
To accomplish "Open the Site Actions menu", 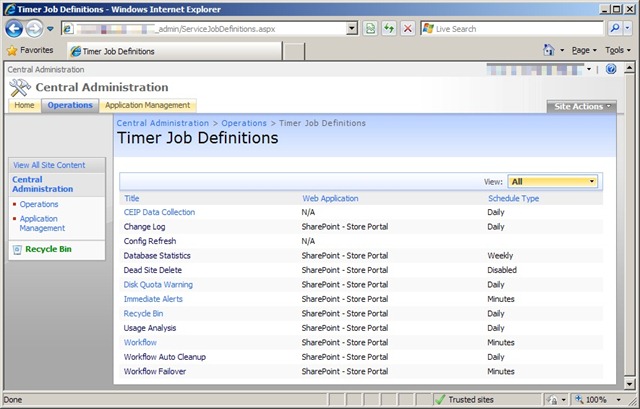I will pyautogui.click(x=582, y=107).
